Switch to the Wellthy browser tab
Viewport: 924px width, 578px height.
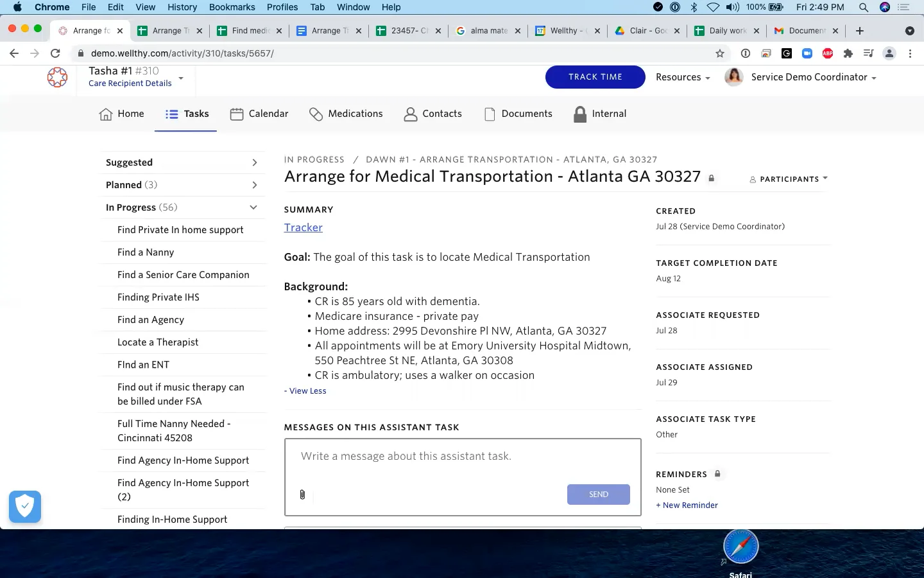[567, 31]
